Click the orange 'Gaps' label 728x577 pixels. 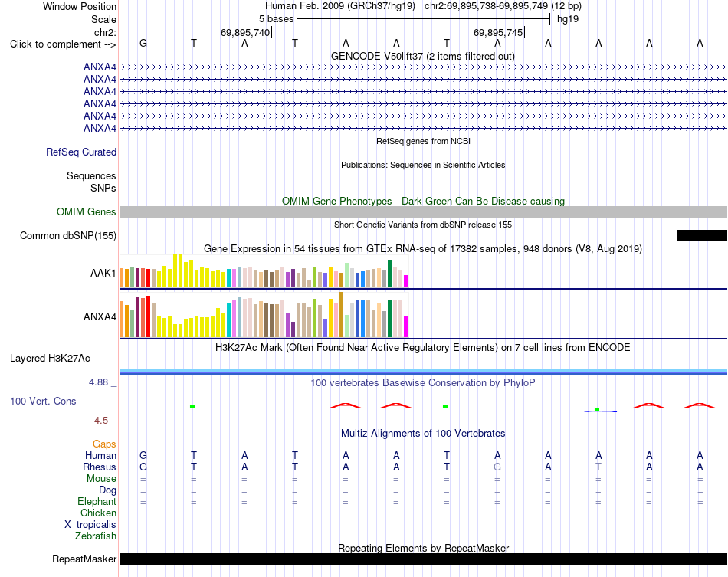click(104, 444)
